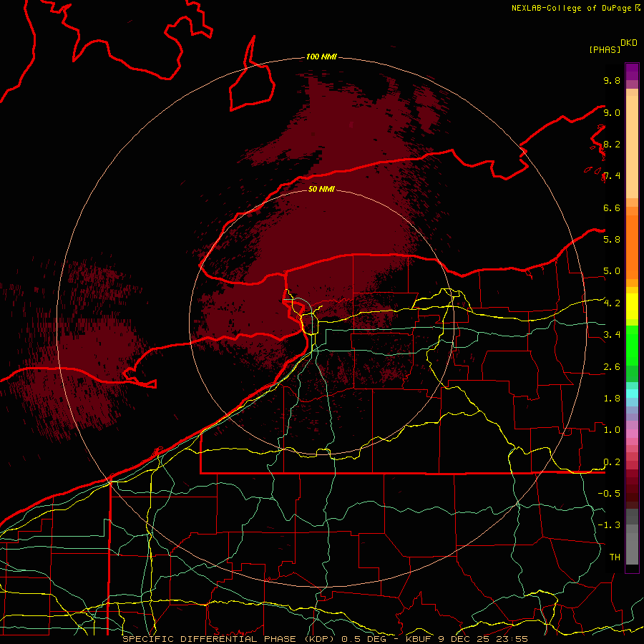
Task: Click the 100 NMI range ring label
Action: tap(321, 57)
